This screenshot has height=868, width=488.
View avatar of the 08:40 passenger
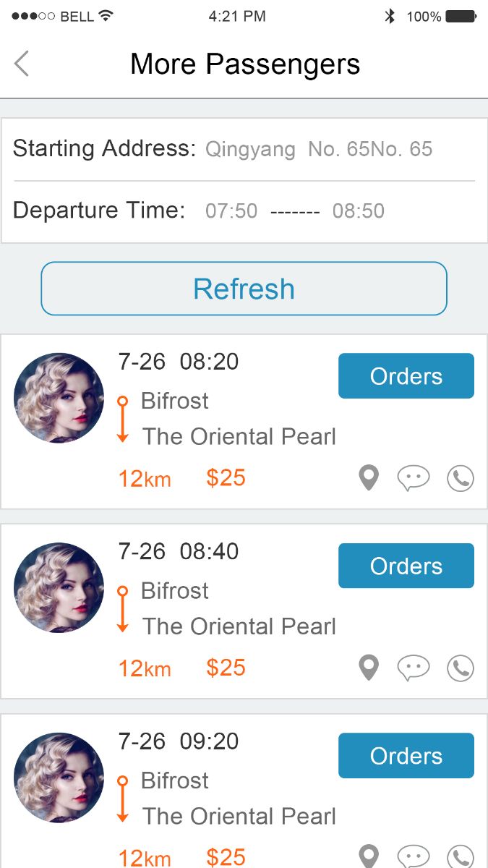[59, 588]
